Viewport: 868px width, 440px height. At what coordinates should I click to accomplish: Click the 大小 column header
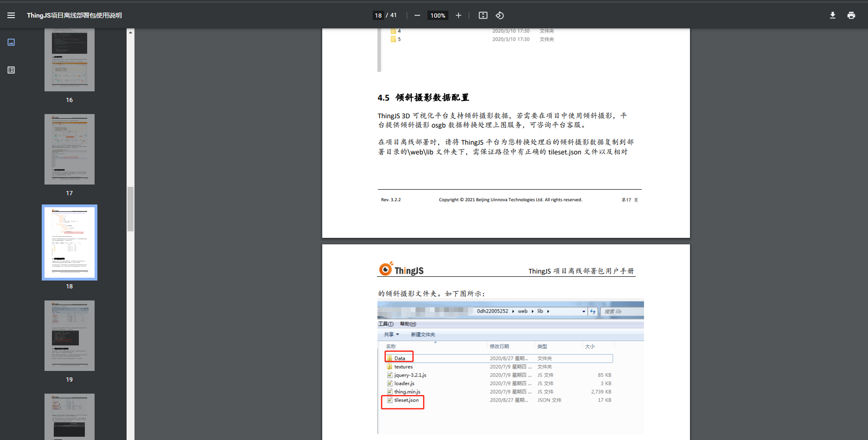pyautogui.click(x=590, y=346)
